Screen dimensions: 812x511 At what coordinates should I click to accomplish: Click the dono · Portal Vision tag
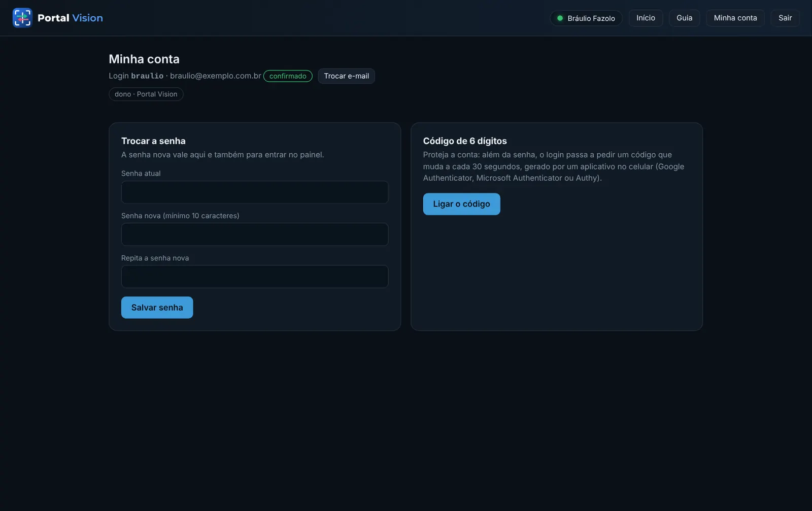pyautogui.click(x=146, y=94)
